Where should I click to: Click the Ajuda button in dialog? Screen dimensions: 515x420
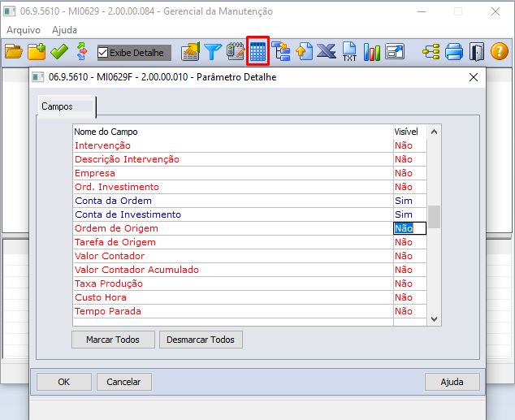[452, 382]
